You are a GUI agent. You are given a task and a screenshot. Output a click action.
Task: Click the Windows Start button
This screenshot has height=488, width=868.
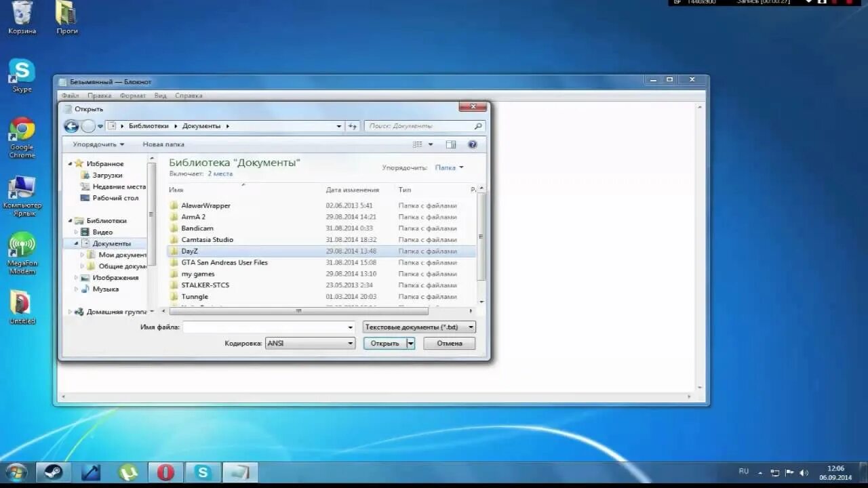click(x=15, y=472)
